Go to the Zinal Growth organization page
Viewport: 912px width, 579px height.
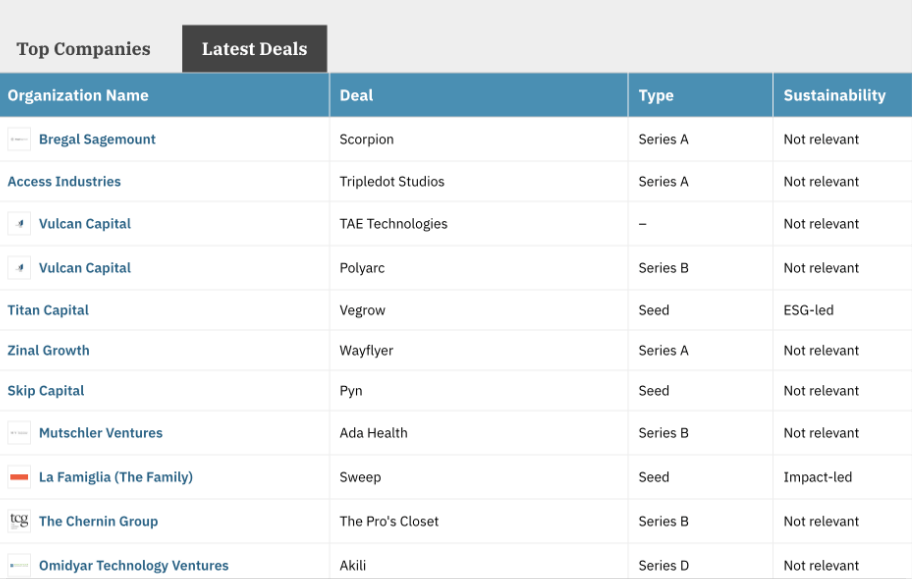[x=48, y=351]
